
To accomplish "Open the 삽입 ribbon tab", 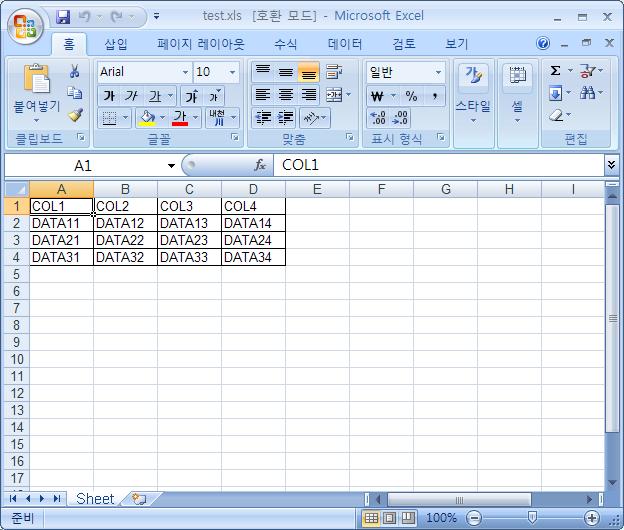I will pyautogui.click(x=116, y=44).
